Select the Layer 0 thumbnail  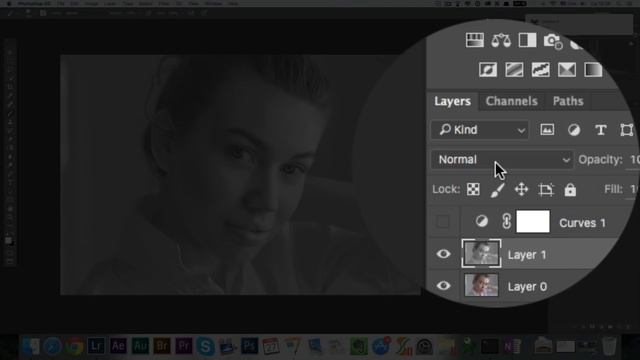[481, 285]
